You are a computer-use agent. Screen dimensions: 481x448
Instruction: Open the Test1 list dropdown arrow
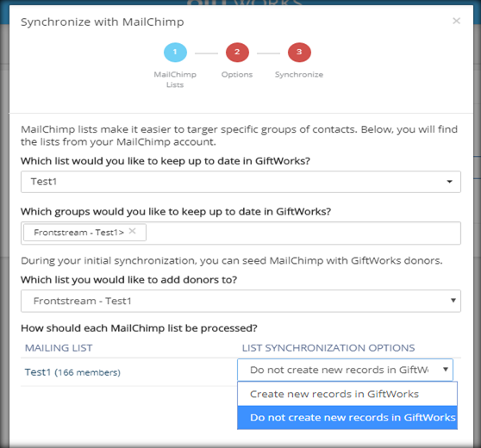coord(449,182)
